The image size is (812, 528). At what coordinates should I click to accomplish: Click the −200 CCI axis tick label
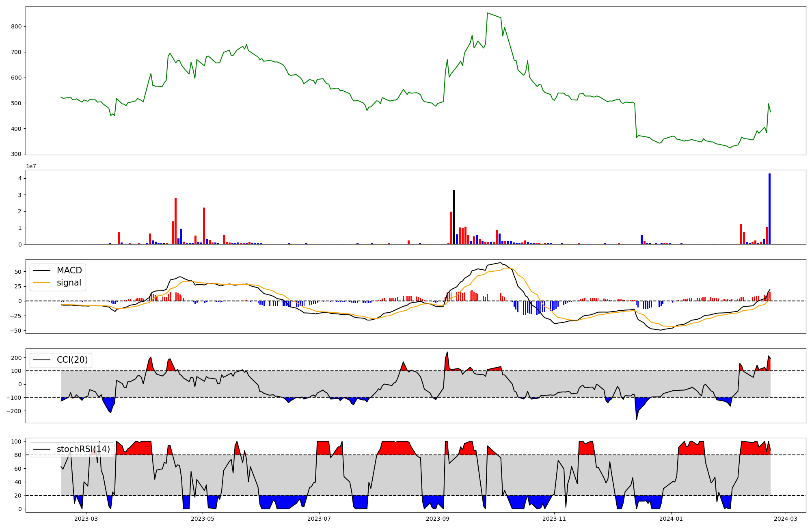15,411
